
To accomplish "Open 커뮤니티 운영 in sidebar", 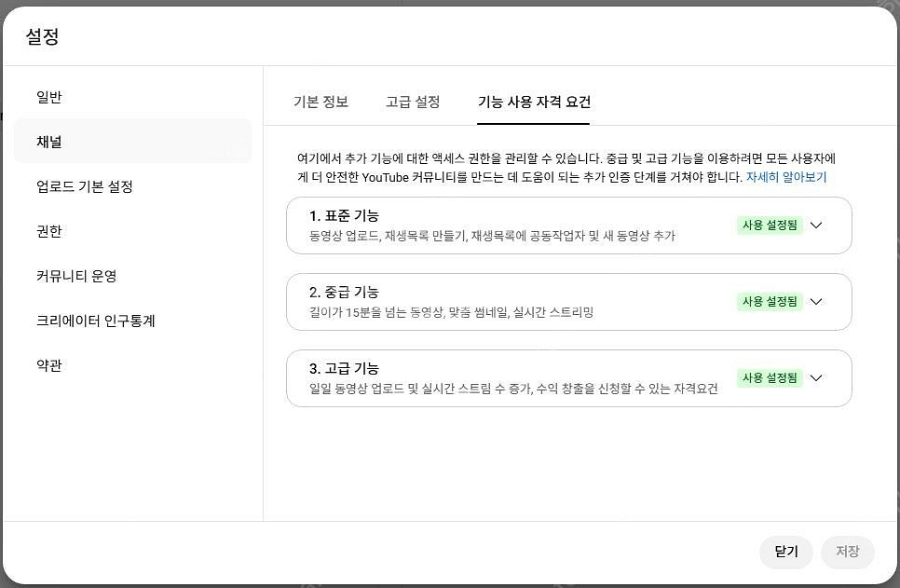I will pos(76,277).
